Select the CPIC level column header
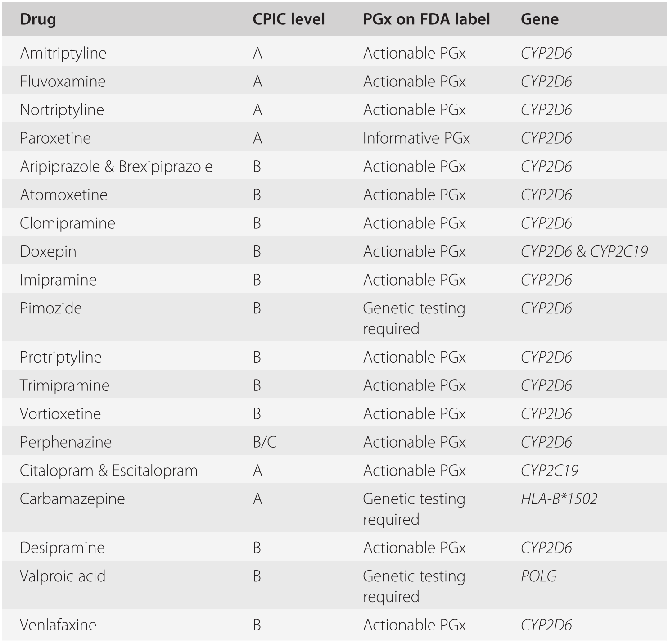The width and height of the screenshot is (668, 644). point(289,19)
